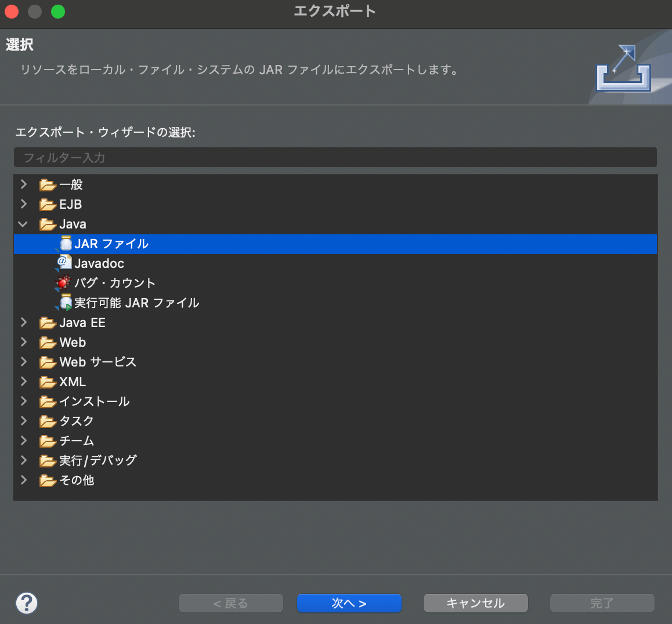The width and height of the screenshot is (672, 624).
Task: Expand the Web サービス category
Action: coord(24,361)
